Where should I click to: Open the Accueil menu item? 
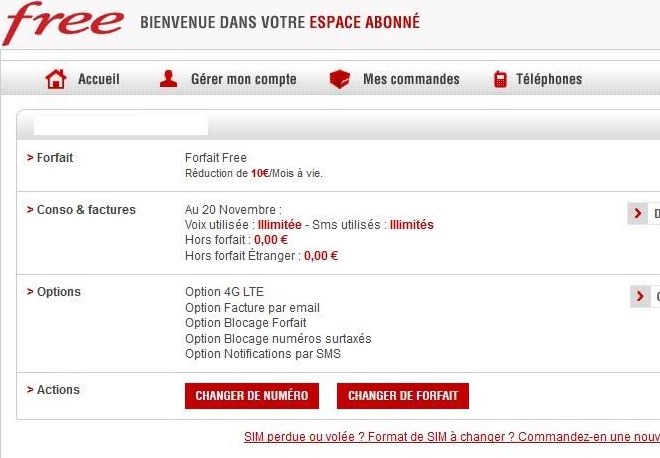tap(98, 79)
